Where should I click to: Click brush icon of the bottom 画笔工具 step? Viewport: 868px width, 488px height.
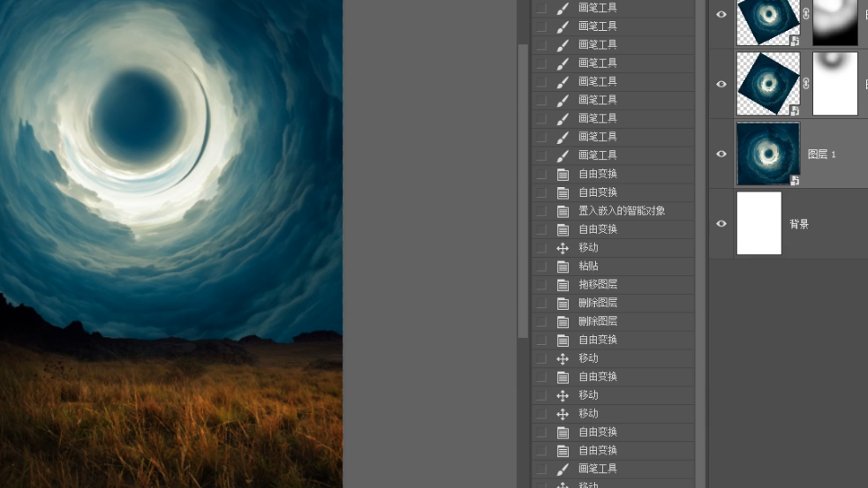pyautogui.click(x=562, y=469)
